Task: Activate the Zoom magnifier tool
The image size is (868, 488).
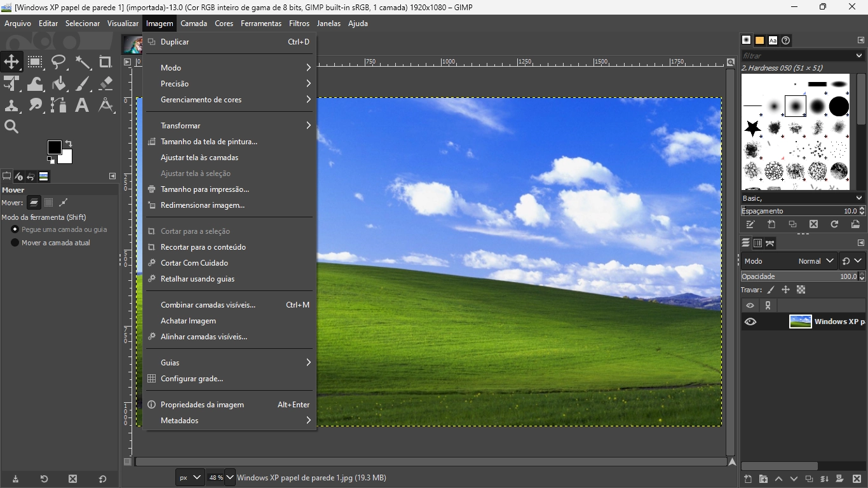Action: point(11,127)
